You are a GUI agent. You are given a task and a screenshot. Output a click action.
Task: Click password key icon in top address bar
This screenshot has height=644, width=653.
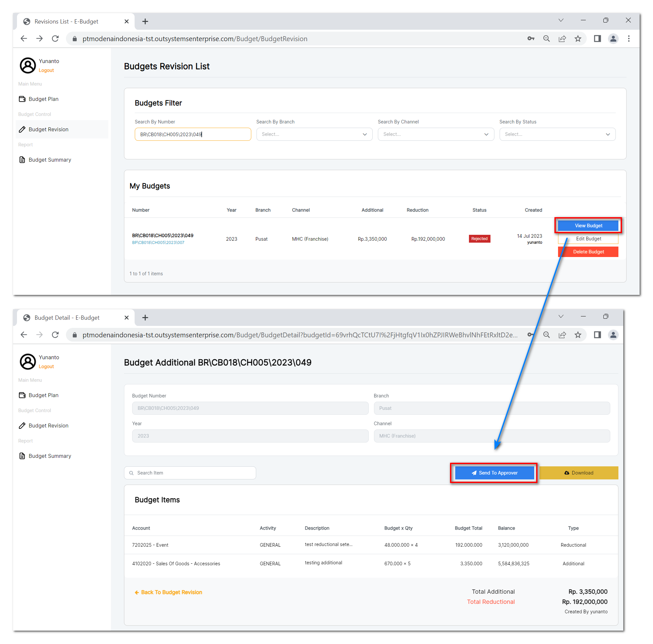click(531, 39)
